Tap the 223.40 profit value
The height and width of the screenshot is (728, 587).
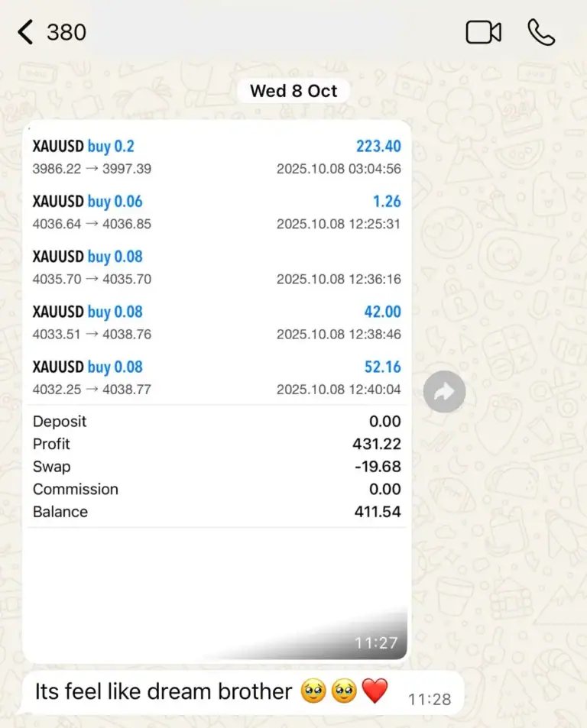pyautogui.click(x=378, y=146)
